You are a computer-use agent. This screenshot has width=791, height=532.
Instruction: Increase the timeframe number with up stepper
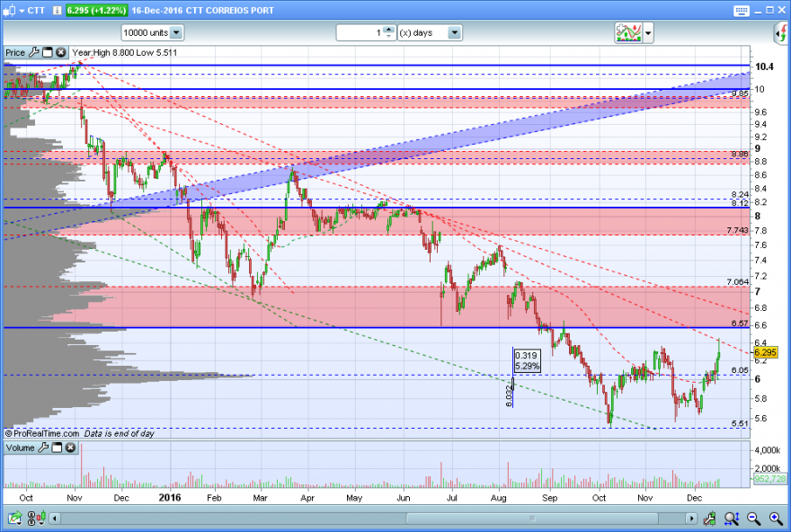(x=388, y=30)
